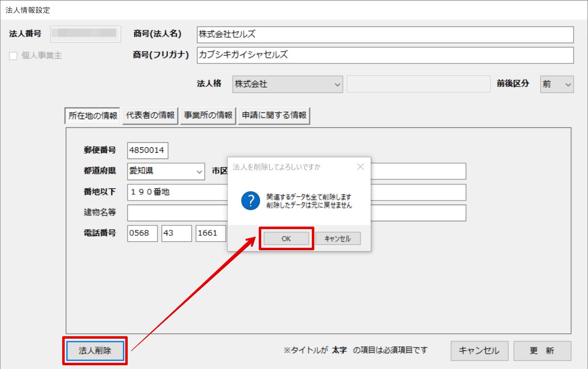Click the 商号(法人名) input field
The image size is (588, 369).
coord(385,34)
